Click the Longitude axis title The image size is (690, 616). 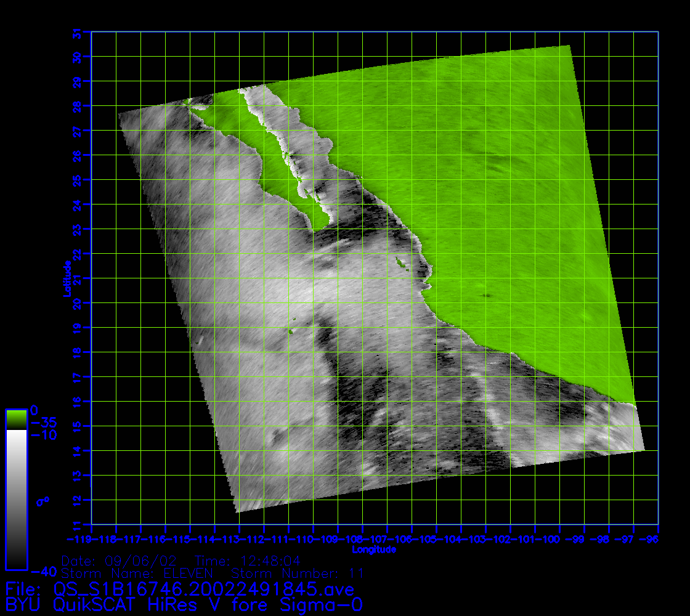point(374,549)
